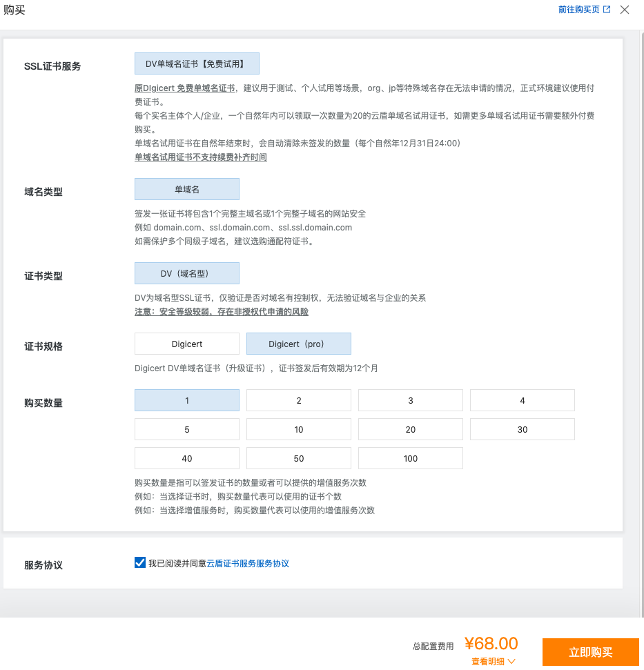
Task: Select Digicert（pro） certificate specification
Action: point(299,344)
